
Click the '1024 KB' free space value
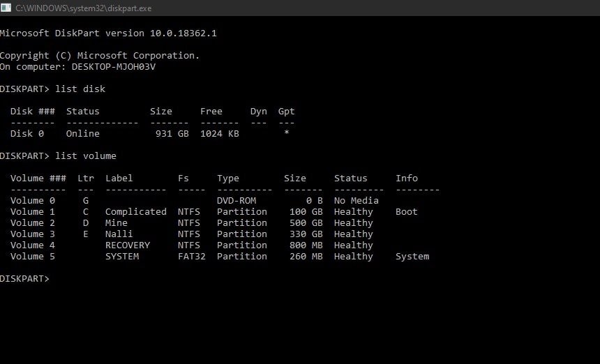click(220, 134)
